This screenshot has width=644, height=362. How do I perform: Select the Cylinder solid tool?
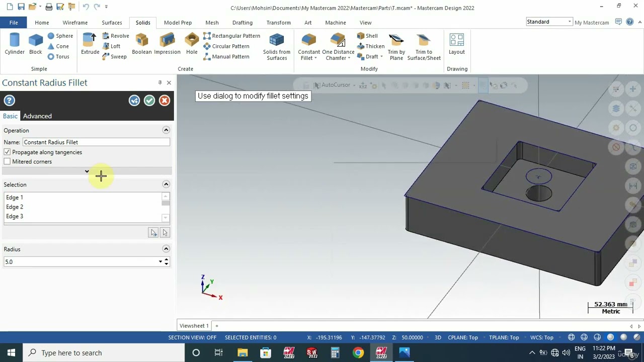(15, 44)
